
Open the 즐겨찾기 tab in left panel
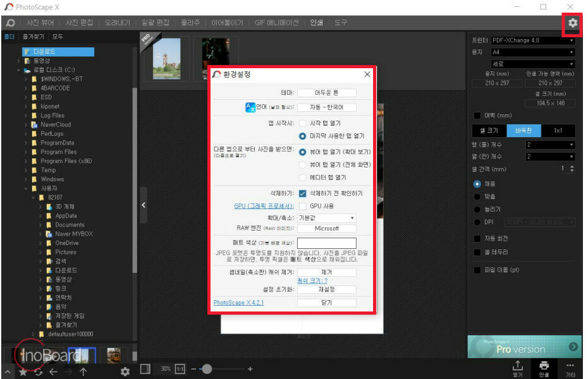tap(34, 37)
